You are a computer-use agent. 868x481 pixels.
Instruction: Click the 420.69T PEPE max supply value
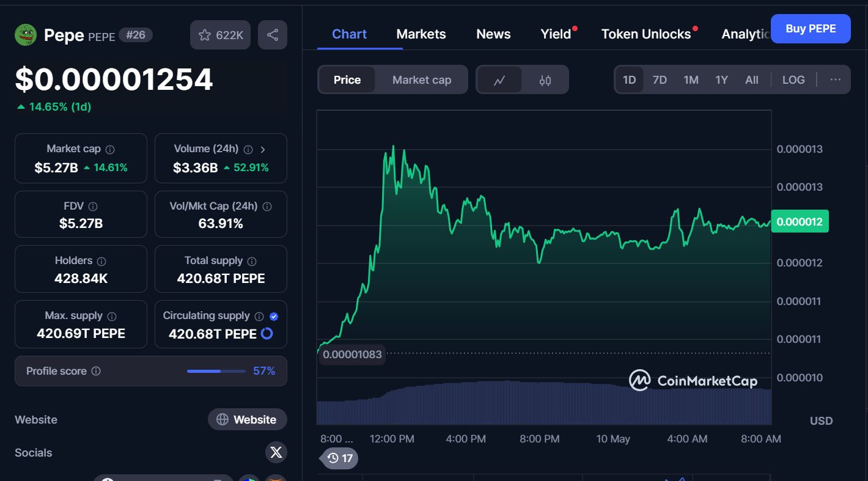click(81, 334)
